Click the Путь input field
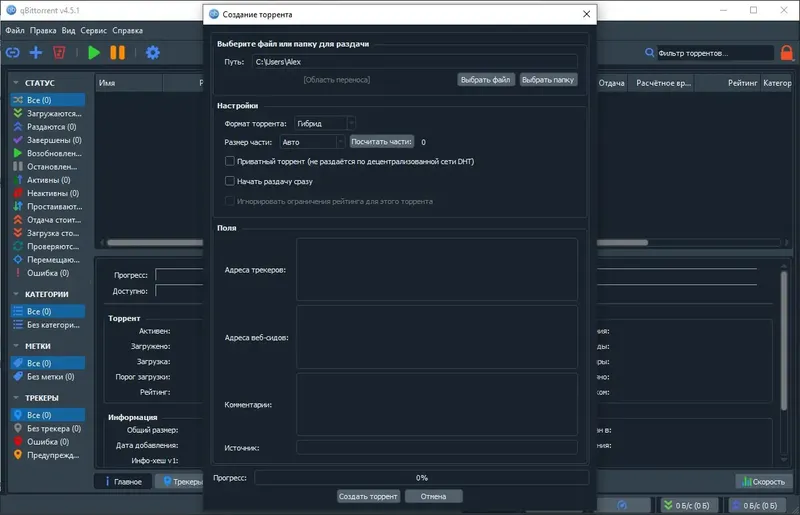Viewport: 800px width, 515px height. tap(415, 62)
